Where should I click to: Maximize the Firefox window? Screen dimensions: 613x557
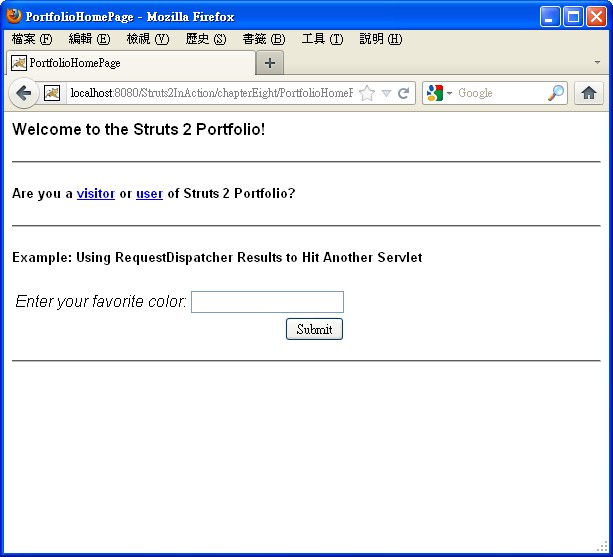(573, 16)
